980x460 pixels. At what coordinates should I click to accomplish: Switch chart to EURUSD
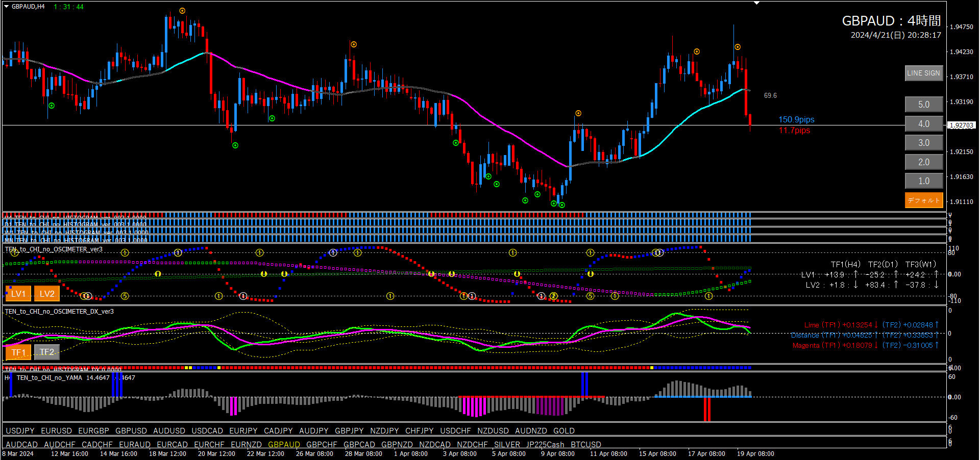[x=57, y=431]
